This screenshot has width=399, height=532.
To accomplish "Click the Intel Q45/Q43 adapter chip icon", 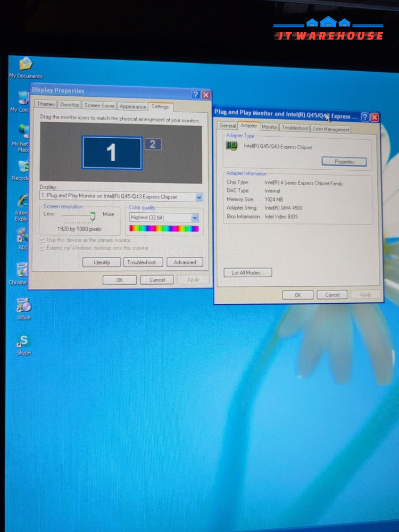I will 231,146.
